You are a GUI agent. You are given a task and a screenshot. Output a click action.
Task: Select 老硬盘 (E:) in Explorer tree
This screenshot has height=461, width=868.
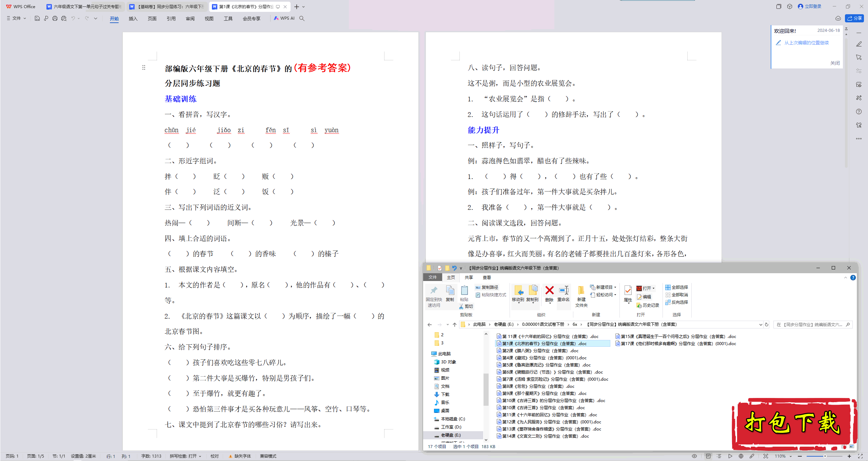tap(451, 435)
